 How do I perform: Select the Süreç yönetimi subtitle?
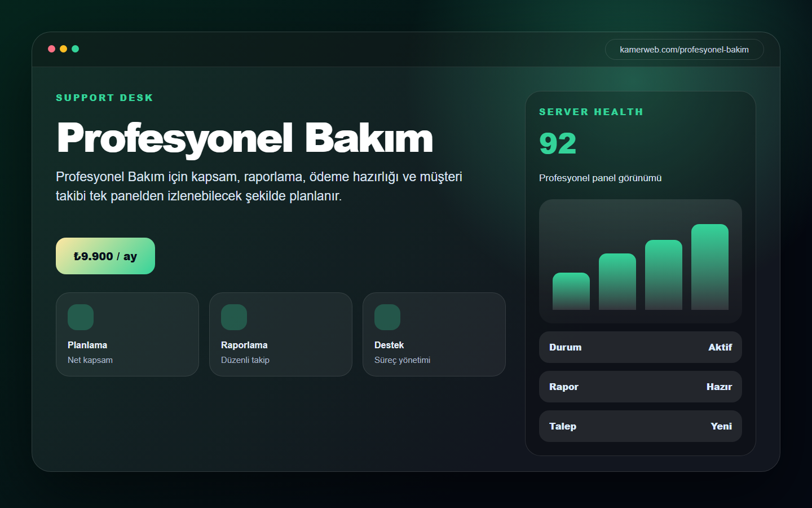click(402, 360)
